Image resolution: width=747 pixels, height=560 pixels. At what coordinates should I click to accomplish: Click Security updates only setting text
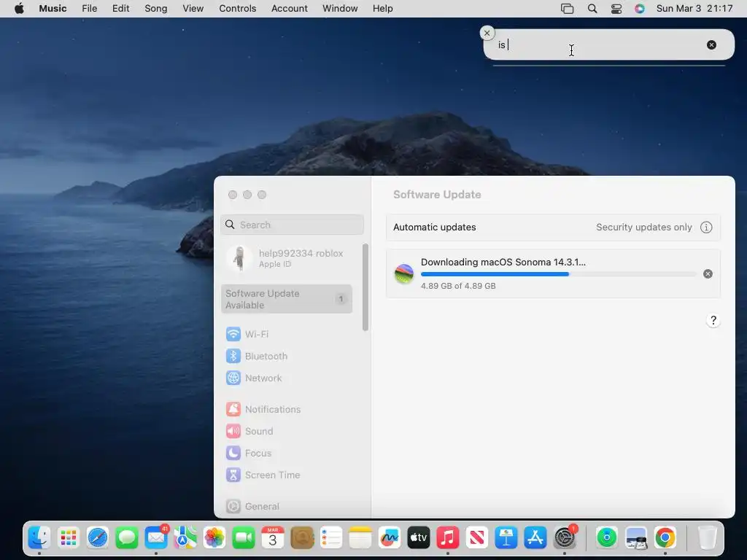pyautogui.click(x=643, y=227)
